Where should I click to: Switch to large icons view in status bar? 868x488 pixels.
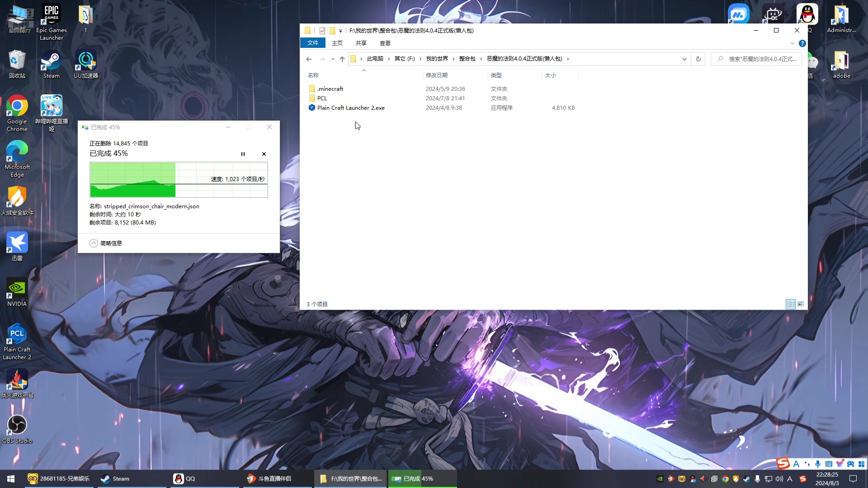click(801, 304)
